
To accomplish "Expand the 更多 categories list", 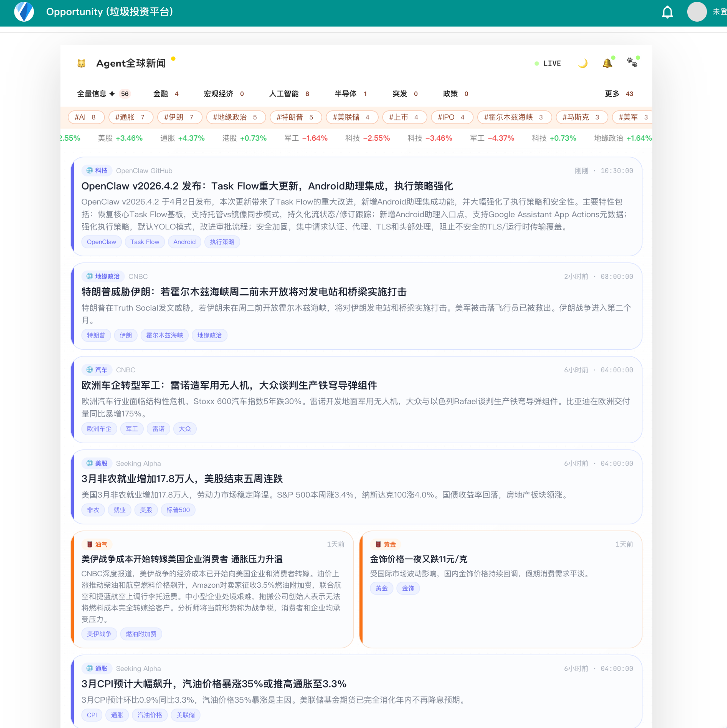I will click(x=619, y=94).
